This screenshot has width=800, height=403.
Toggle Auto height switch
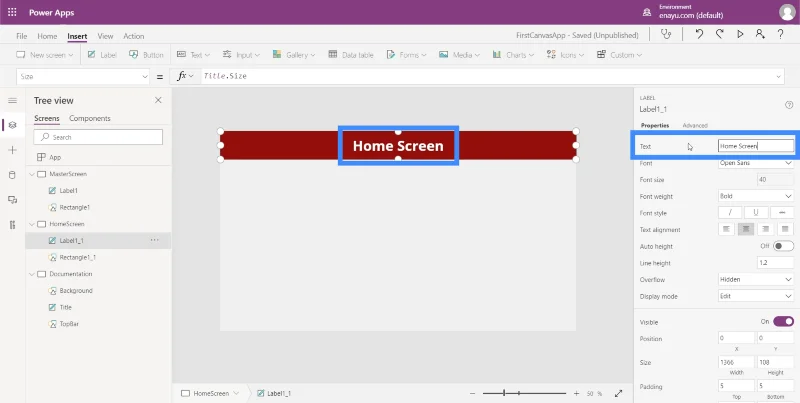point(783,246)
